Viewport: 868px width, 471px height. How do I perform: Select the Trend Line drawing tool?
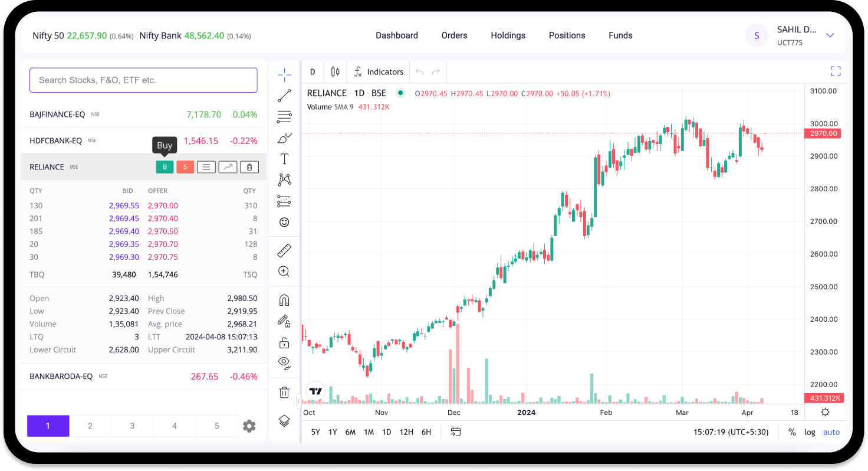284,95
